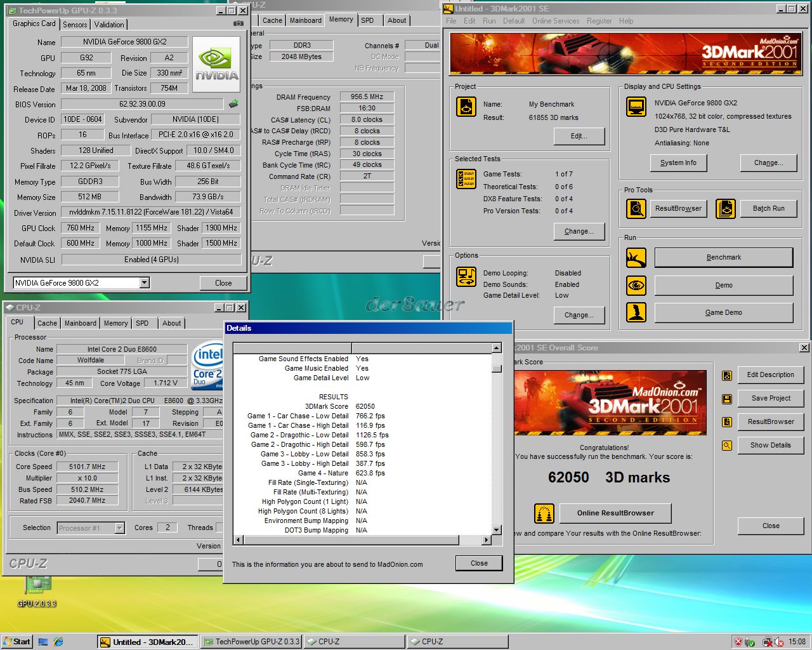This screenshot has height=650, width=812.
Task: Click Details list vertical scrollbar down arrow
Action: (497, 530)
